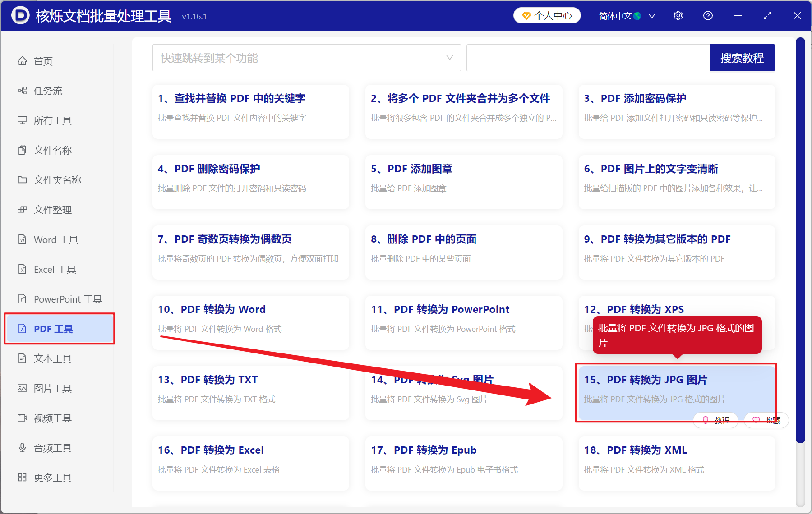Select the 音频工具 microphone icon
The width and height of the screenshot is (812, 514).
(23, 447)
